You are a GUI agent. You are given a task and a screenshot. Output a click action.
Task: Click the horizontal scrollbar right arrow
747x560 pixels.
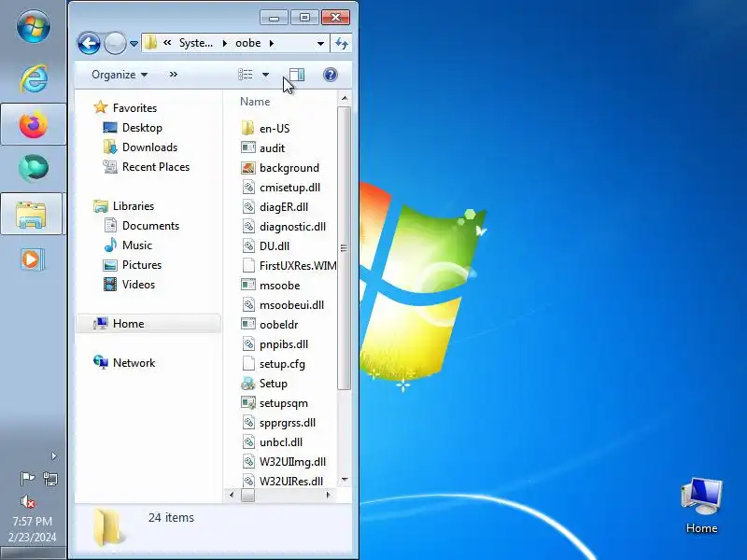pyautogui.click(x=328, y=496)
